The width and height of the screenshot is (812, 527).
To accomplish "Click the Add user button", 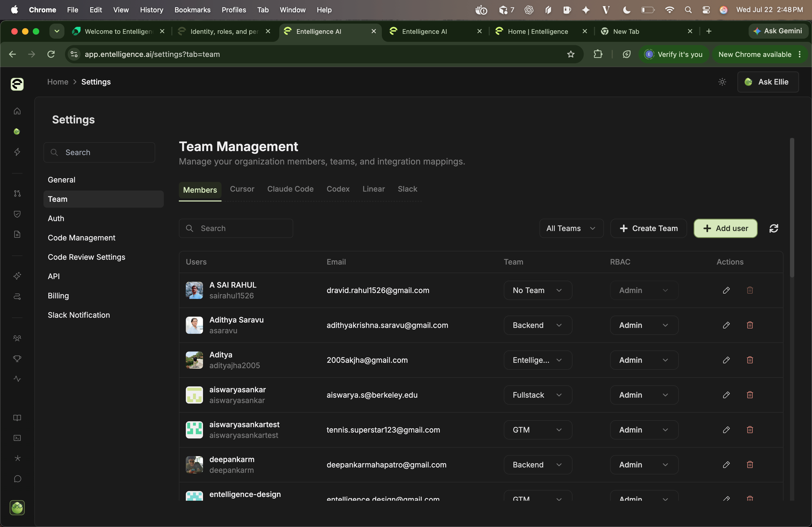I will [x=725, y=228].
